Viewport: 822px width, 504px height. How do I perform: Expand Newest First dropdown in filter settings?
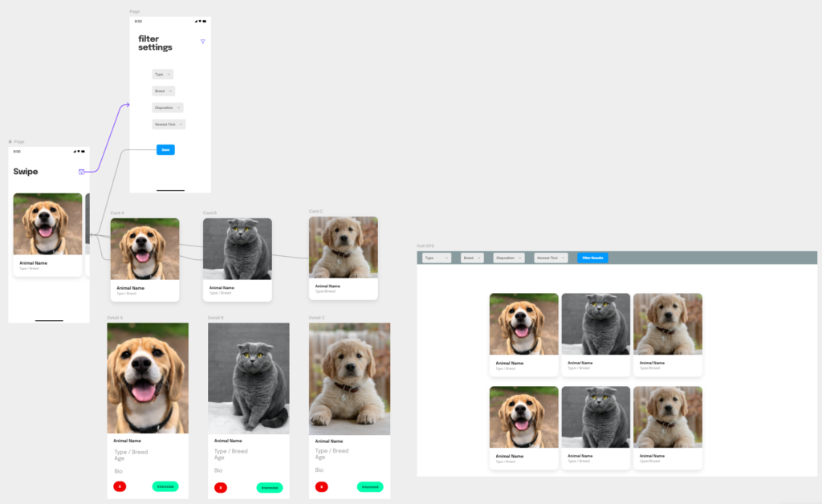click(x=169, y=124)
